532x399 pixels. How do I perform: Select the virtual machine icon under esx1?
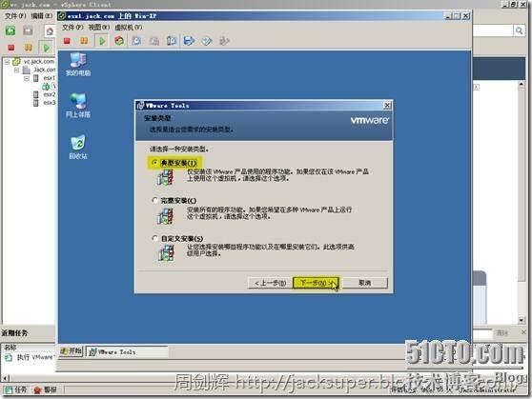tap(46, 87)
